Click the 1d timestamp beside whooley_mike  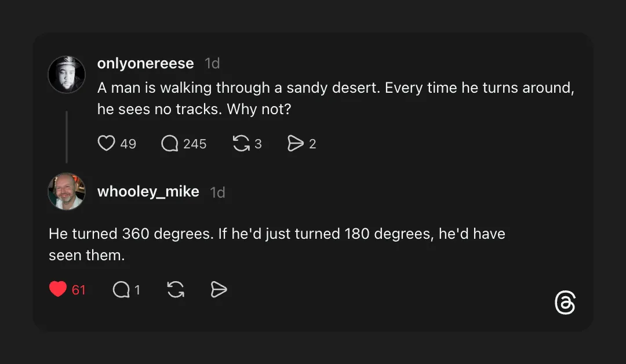(x=218, y=192)
